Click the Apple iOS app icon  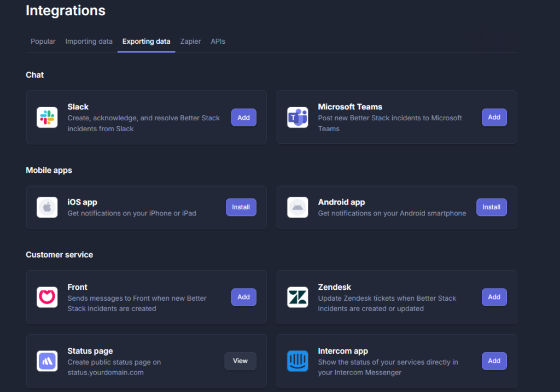click(x=47, y=207)
